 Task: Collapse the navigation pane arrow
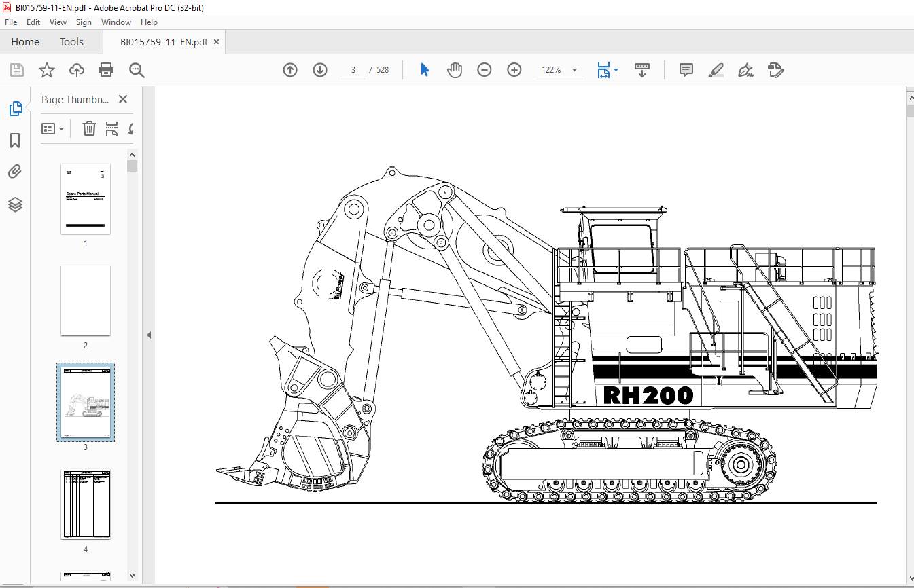click(148, 335)
